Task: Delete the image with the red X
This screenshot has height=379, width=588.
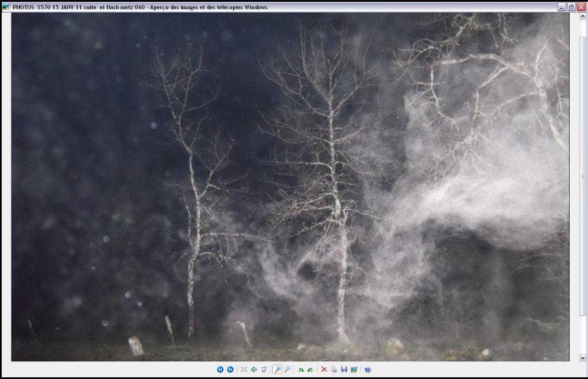Action: tap(324, 370)
